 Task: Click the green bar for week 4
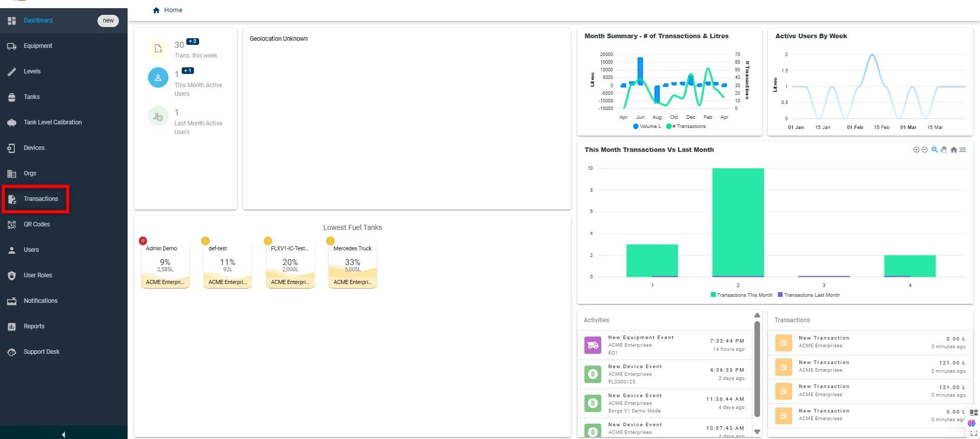point(910,266)
